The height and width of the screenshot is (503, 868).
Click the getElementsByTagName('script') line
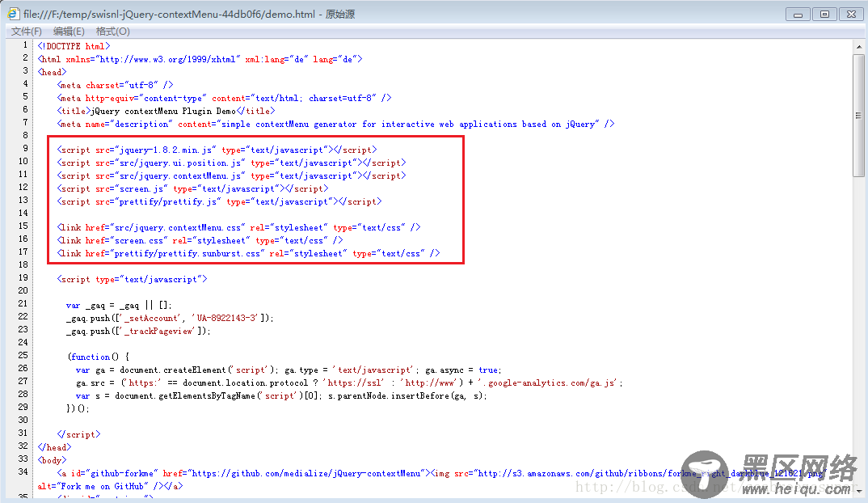pos(281,395)
